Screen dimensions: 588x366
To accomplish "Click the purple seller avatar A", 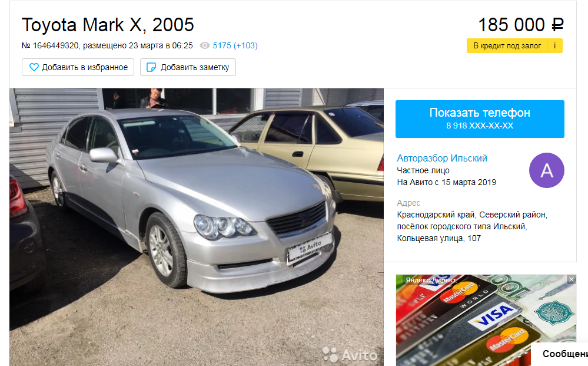I will [546, 170].
